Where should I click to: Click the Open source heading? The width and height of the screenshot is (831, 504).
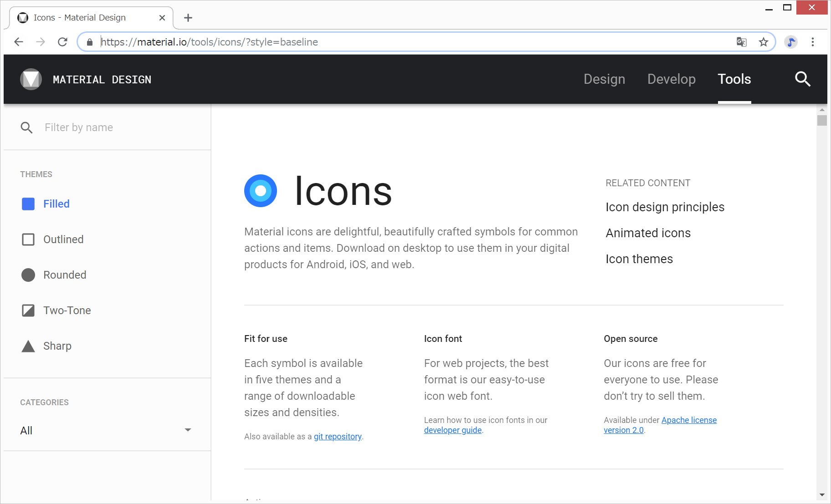(631, 339)
